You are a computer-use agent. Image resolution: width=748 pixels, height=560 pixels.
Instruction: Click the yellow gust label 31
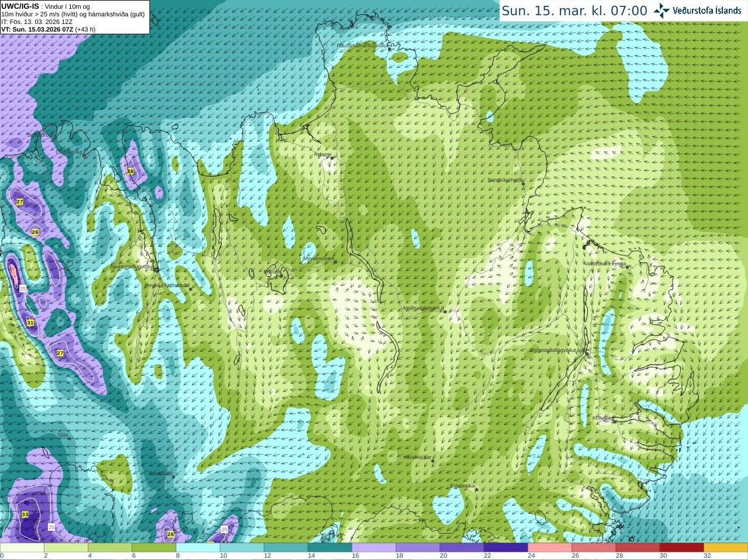[30, 323]
